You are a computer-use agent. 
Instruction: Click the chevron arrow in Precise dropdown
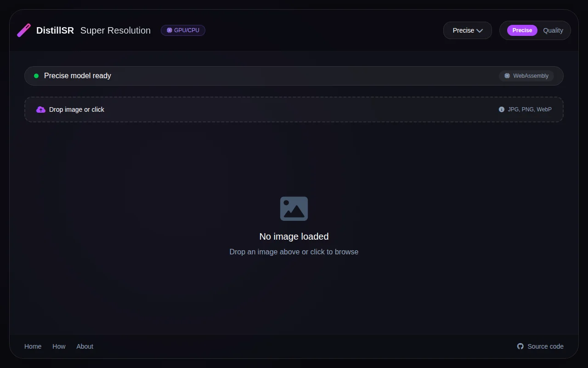480,31
